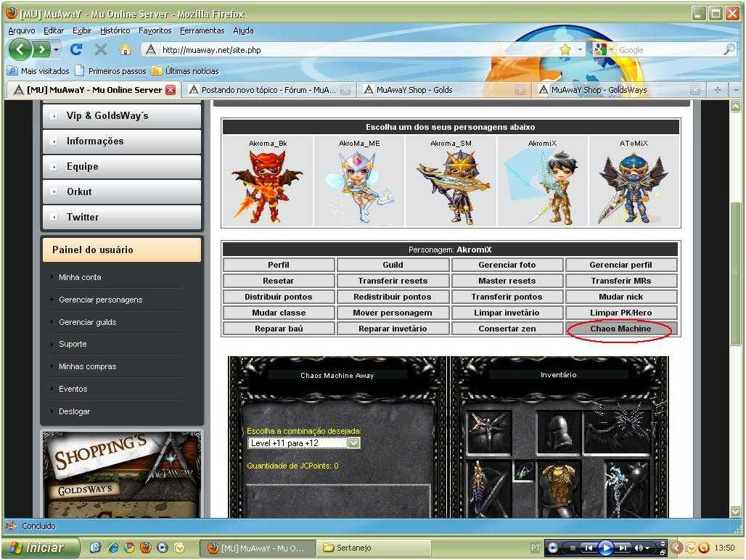
Task: Open Firefox from the quick launch bar
Action: point(146,548)
